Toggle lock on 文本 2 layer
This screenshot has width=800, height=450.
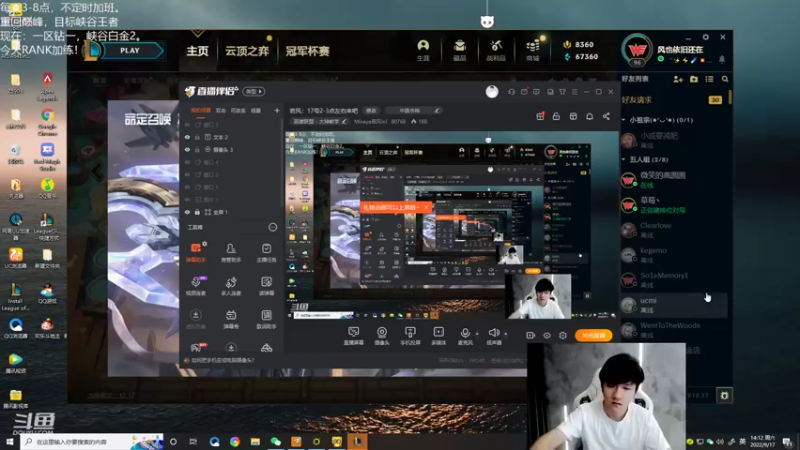coord(197,137)
